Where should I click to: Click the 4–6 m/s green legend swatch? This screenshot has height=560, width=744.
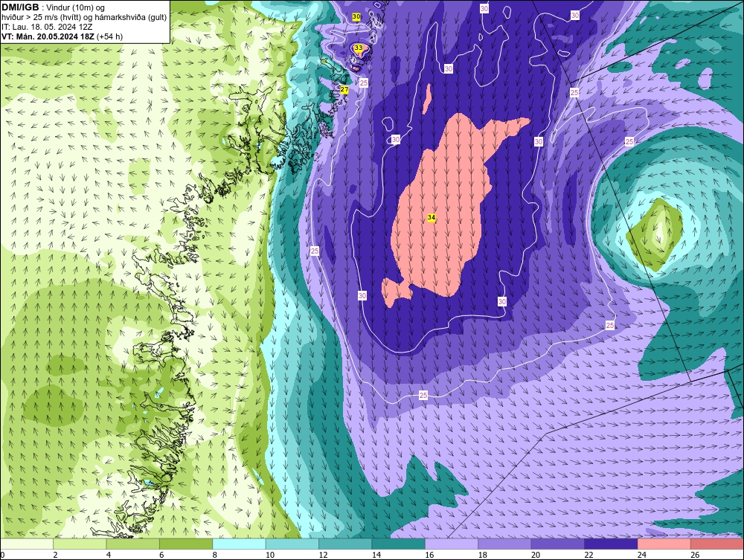[133, 544]
